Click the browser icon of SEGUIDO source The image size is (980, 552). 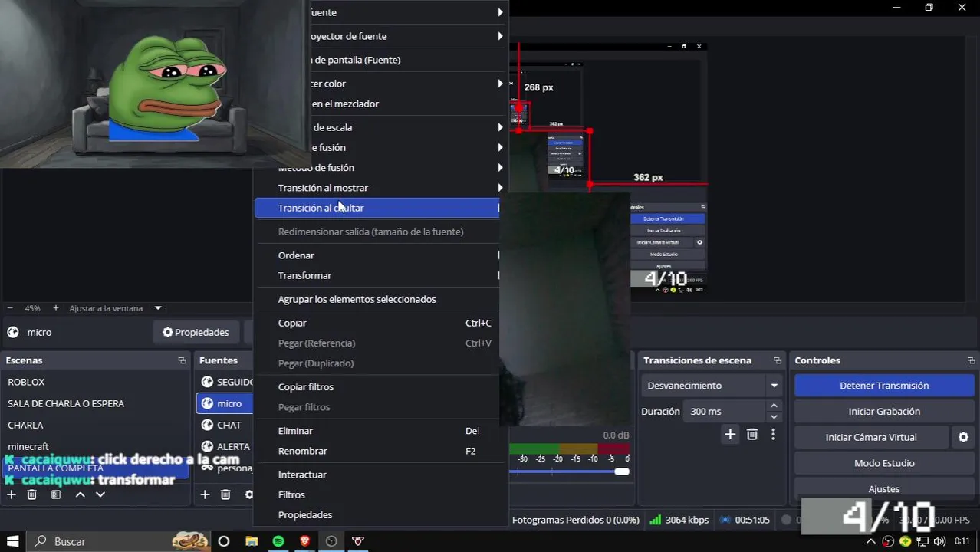tap(207, 382)
